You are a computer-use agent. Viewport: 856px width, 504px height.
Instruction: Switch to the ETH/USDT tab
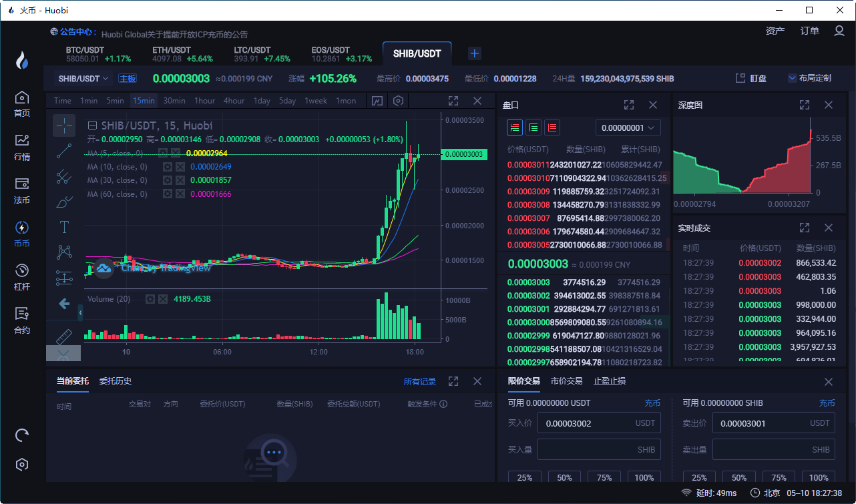tap(182, 54)
